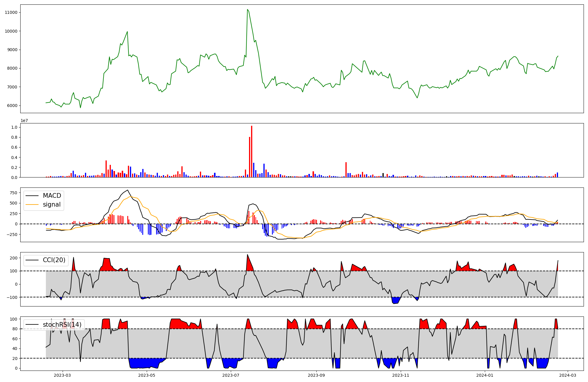Click the 2023-11 x-axis date label
Image resolution: width=588 pixels, height=382 pixels.
pyautogui.click(x=401, y=375)
